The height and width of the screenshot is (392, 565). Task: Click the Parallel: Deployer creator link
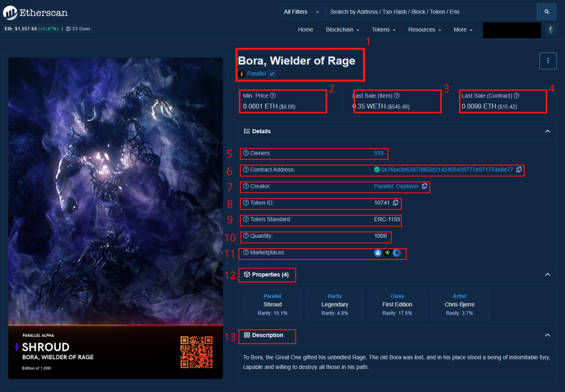pyautogui.click(x=396, y=186)
